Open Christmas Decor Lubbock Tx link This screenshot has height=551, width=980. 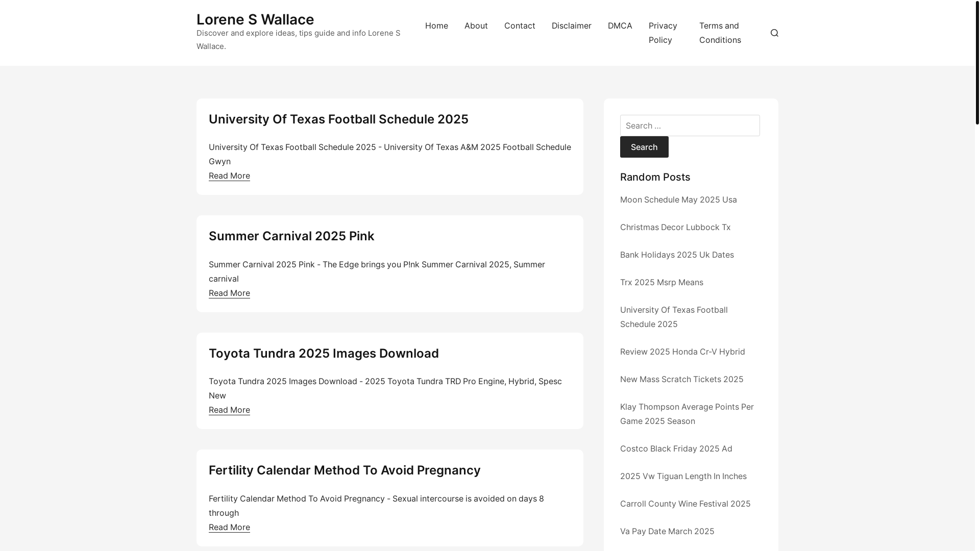pyautogui.click(x=675, y=227)
